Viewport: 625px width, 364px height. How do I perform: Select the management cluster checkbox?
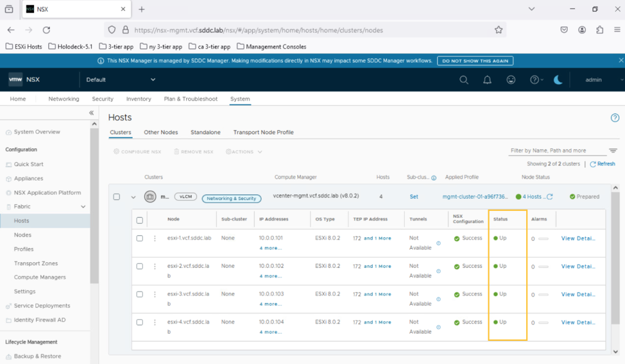[x=117, y=197]
